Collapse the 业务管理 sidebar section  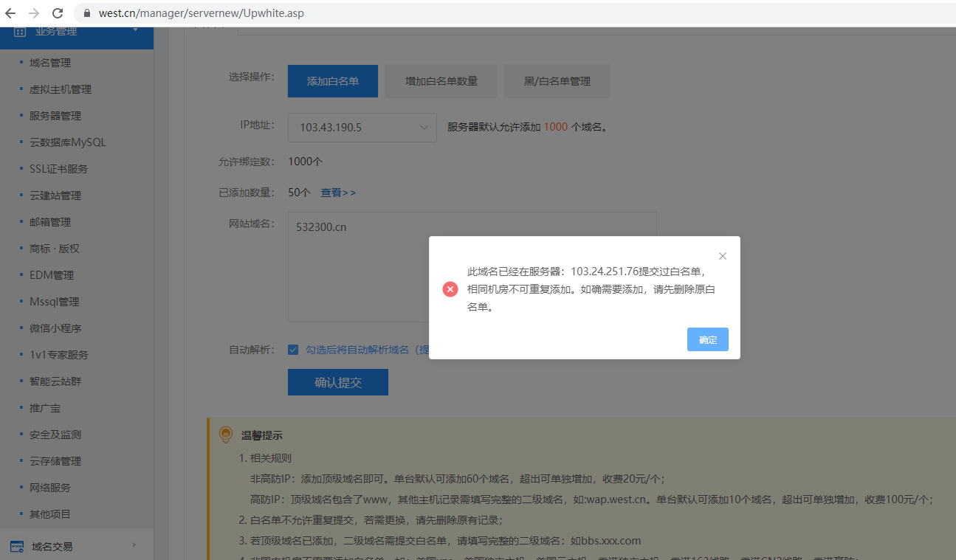[x=135, y=30]
